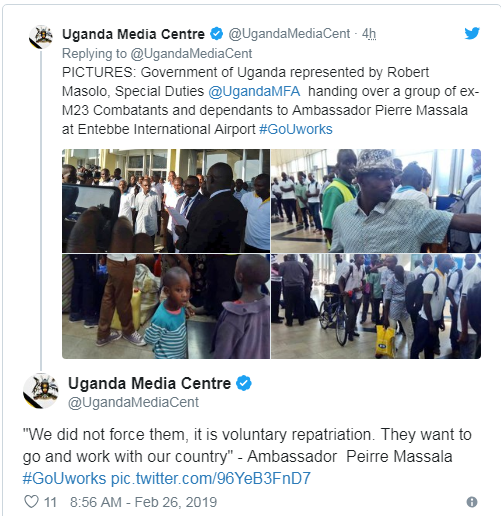Click the 4h timestamp link
Screen dimensions: 501x516
click(x=369, y=34)
